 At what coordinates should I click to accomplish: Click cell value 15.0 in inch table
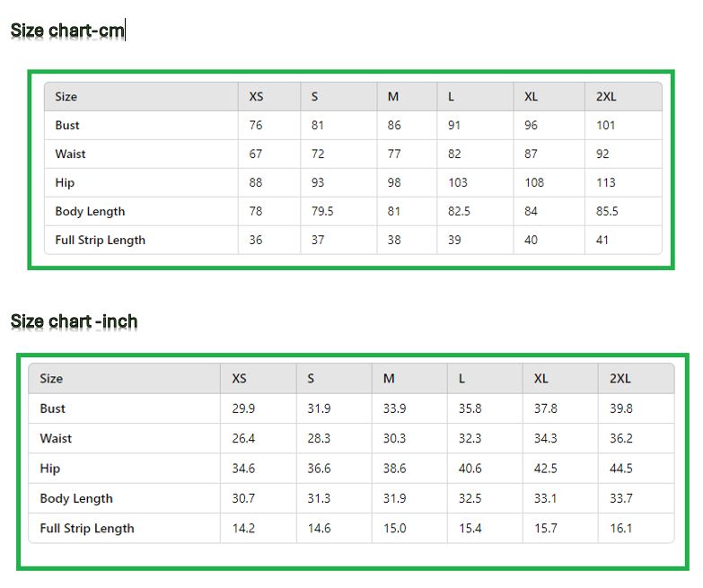(394, 529)
